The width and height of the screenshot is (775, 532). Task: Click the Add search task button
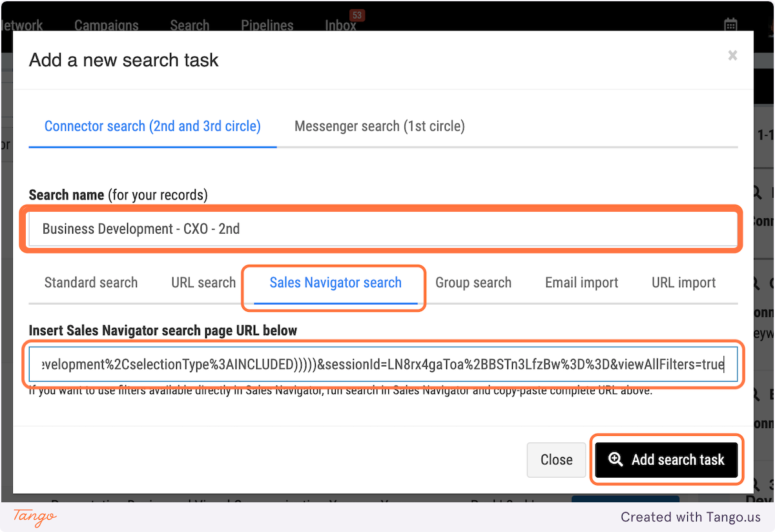coord(666,460)
